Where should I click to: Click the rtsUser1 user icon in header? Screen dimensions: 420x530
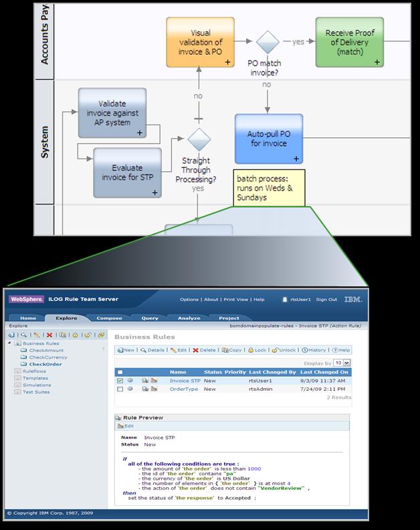click(284, 299)
